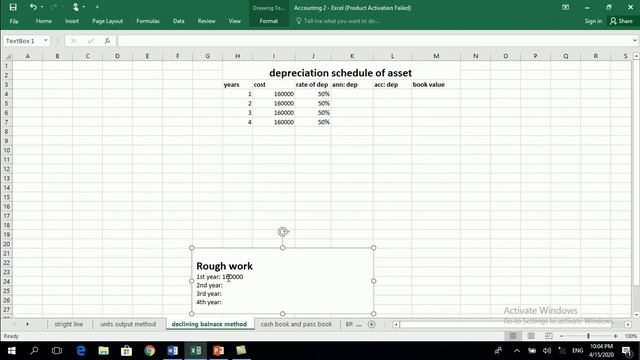Click vertical scrollbar down arrow
Image resolution: width=640 pixels, height=360 pixels.
tap(636, 315)
